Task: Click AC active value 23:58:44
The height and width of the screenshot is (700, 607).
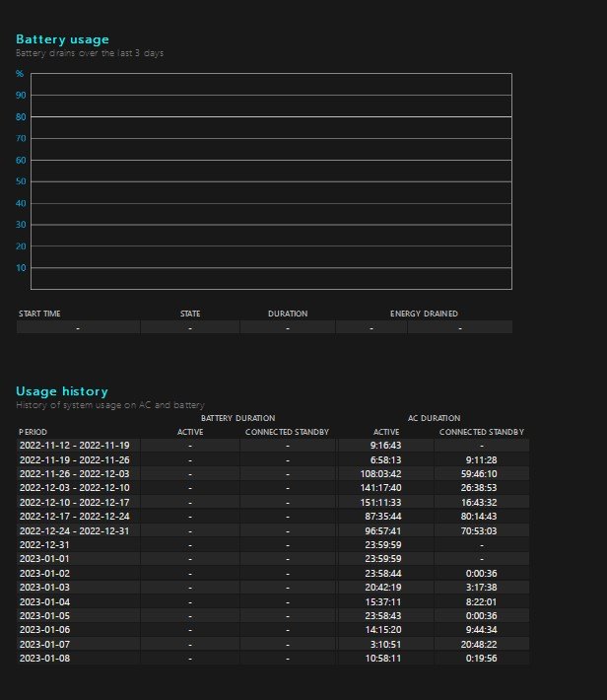Action: [383, 573]
